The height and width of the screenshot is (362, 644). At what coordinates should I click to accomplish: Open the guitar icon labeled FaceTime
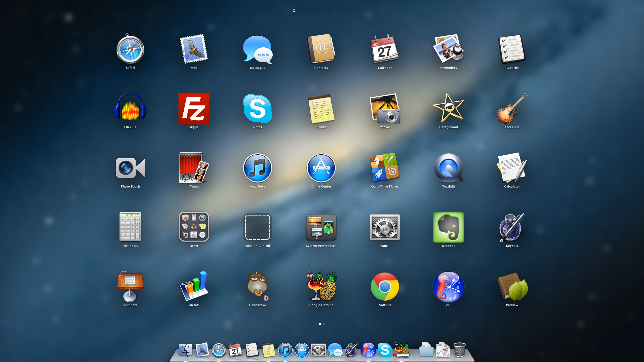(512, 108)
